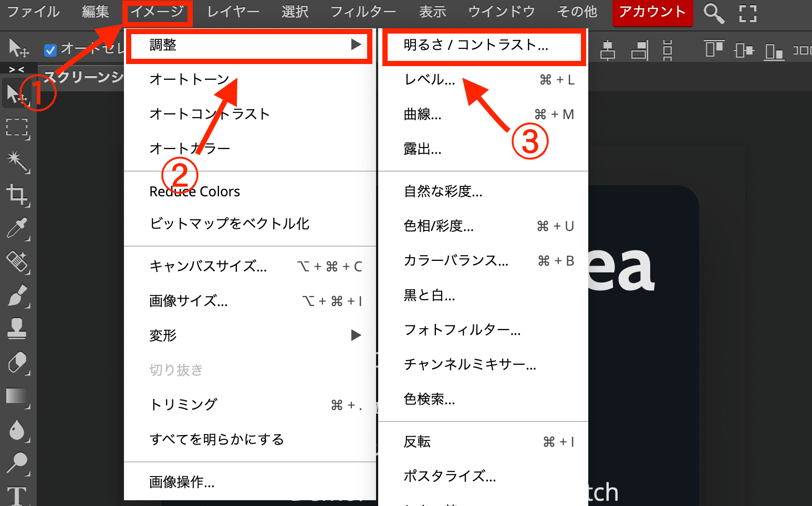
Task: Open the フィルター menu
Action: [363, 12]
